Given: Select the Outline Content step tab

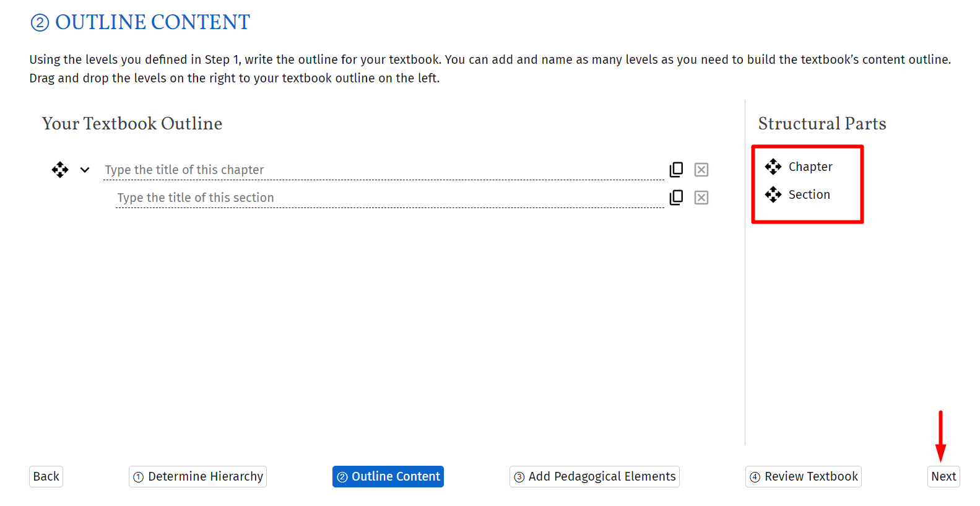Looking at the screenshot, I should tap(388, 476).
